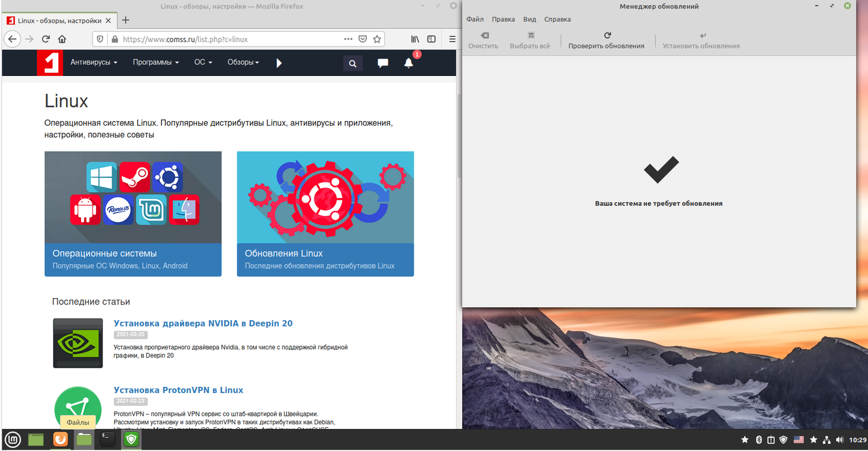868x451 pixels.
Task: Click Выбрать всё in update manager toolbar
Action: tap(530, 41)
